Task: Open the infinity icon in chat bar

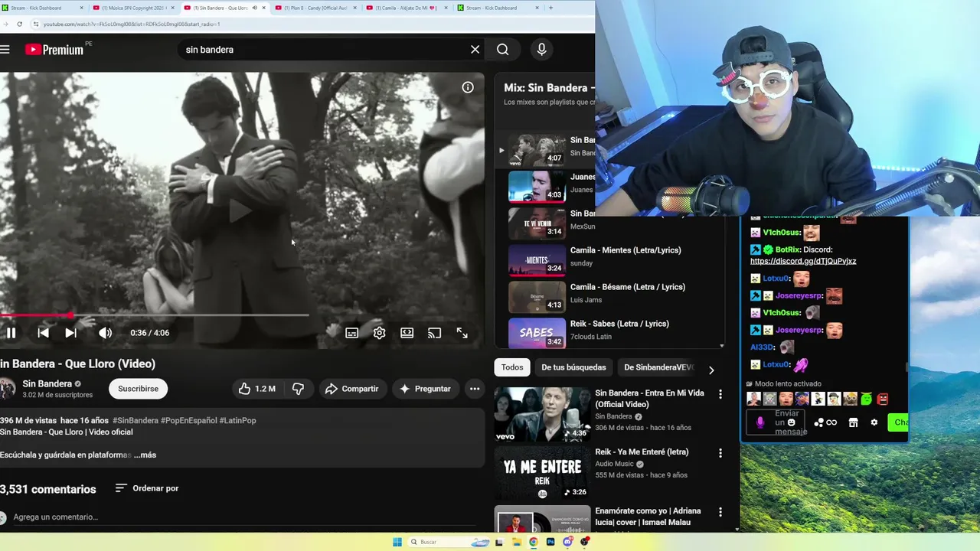Action: 831,422
